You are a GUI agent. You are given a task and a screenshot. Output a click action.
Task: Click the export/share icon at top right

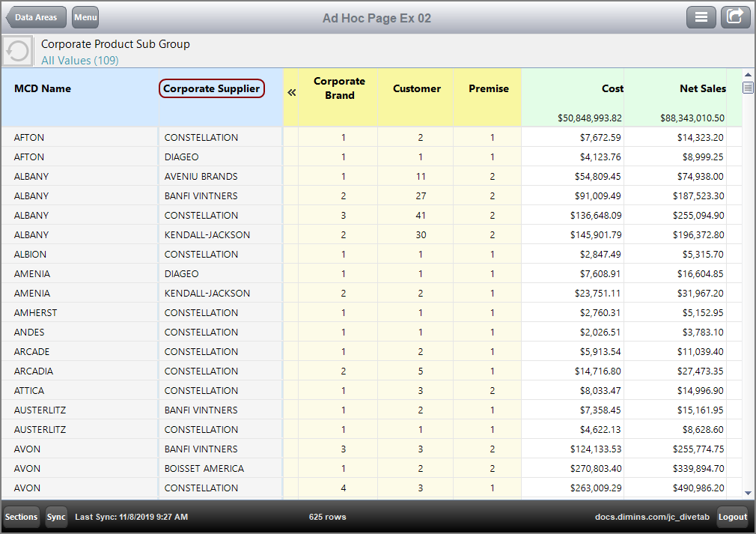pyautogui.click(x=735, y=16)
